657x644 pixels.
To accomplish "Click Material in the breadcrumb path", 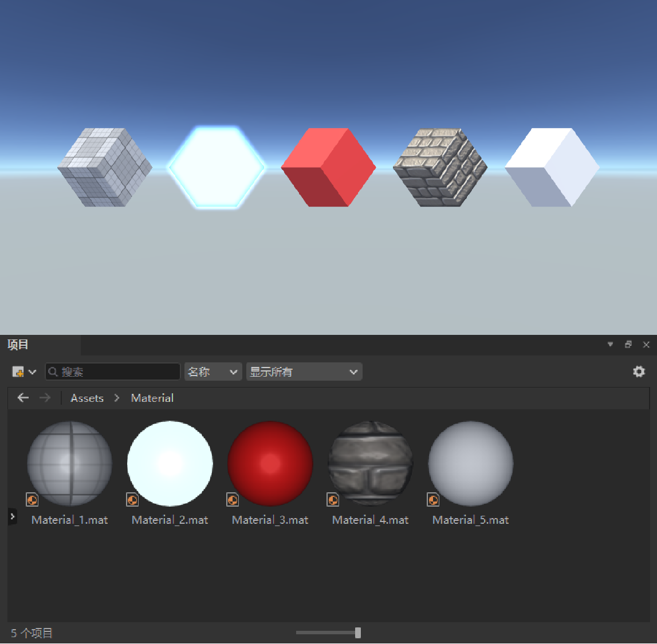I will 151,398.
